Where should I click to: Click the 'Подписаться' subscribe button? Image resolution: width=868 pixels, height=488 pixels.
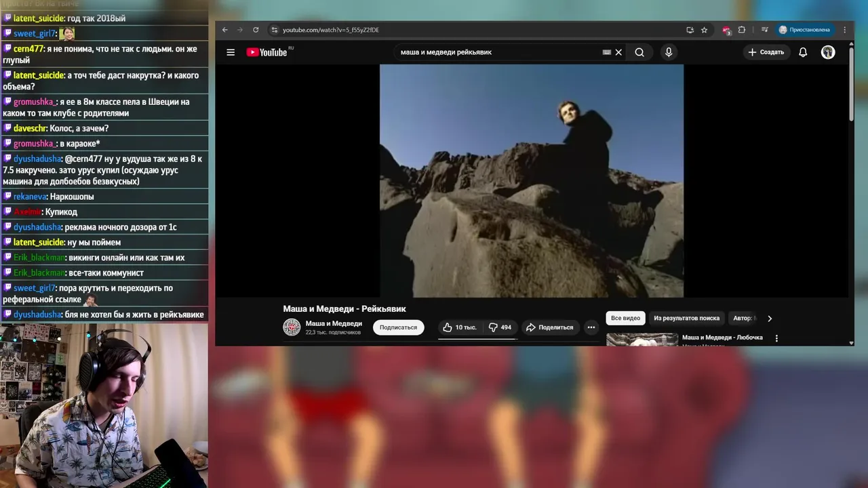point(398,327)
